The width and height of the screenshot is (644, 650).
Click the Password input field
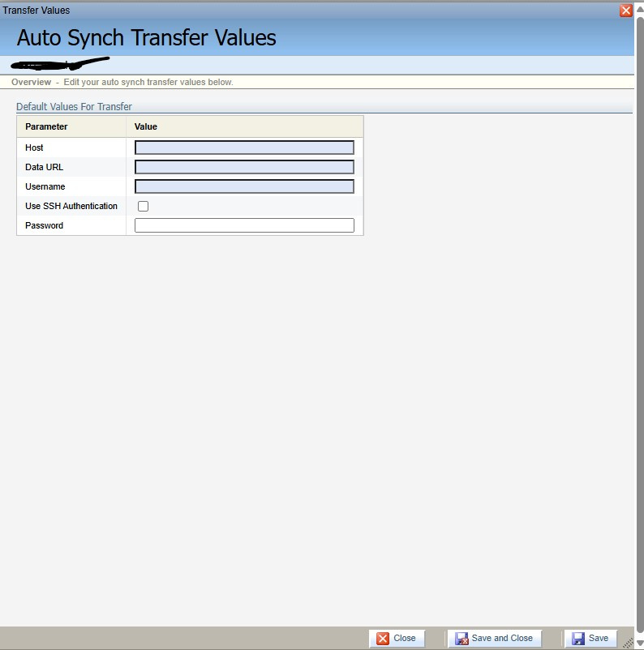point(244,225)
